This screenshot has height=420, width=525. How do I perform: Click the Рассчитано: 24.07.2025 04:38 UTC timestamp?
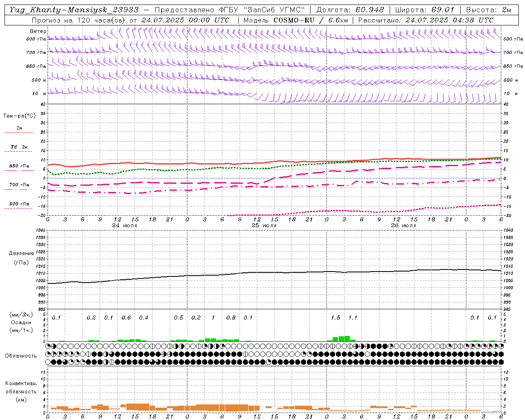click(x=426, y=20)
